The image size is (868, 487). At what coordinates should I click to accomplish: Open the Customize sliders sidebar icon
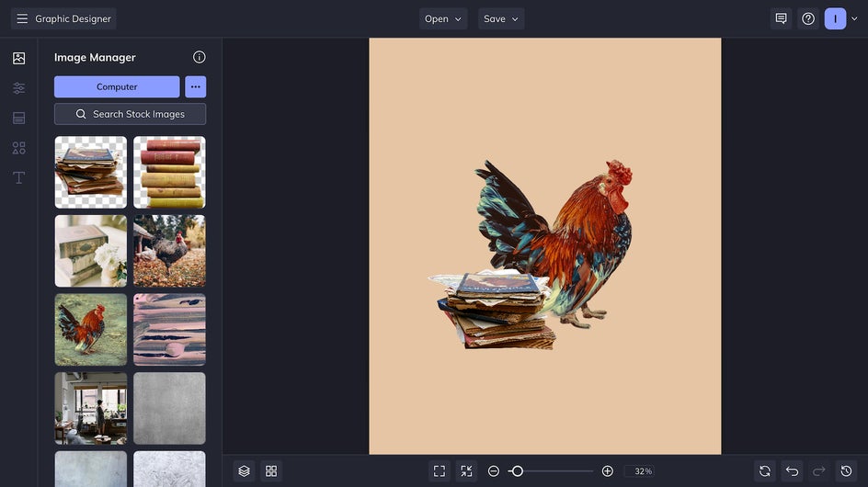18,88
